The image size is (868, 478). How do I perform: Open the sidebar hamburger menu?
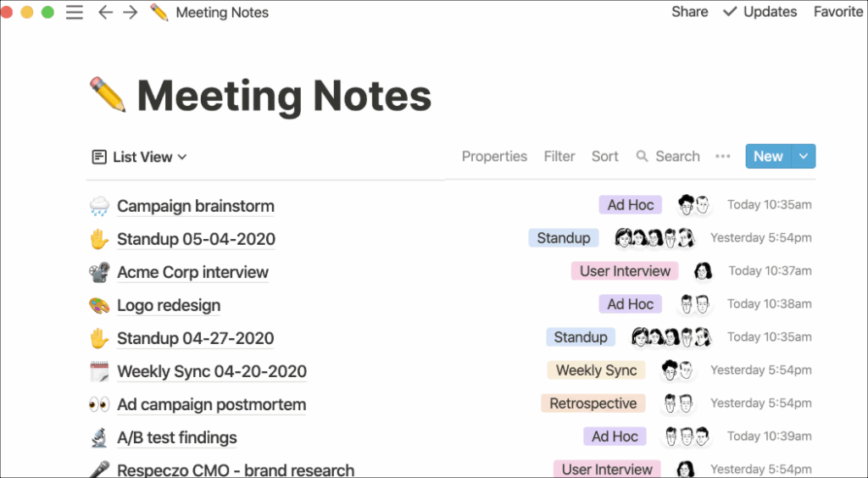[x=75, y=13]
